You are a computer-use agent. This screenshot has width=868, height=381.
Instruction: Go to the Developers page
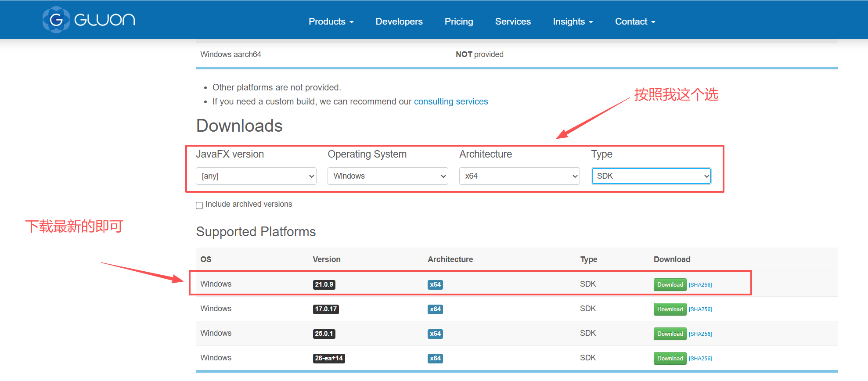pos(399,22)
